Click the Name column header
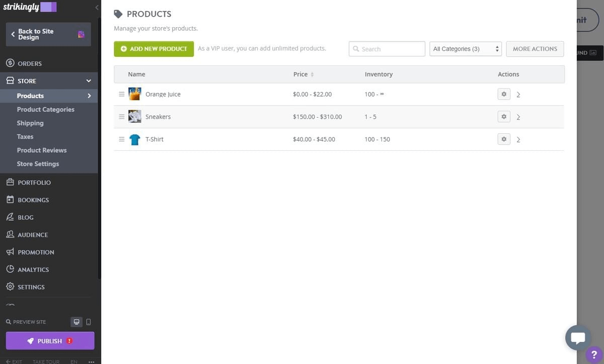This screenshot has height=364, width=604. (136, 74)
